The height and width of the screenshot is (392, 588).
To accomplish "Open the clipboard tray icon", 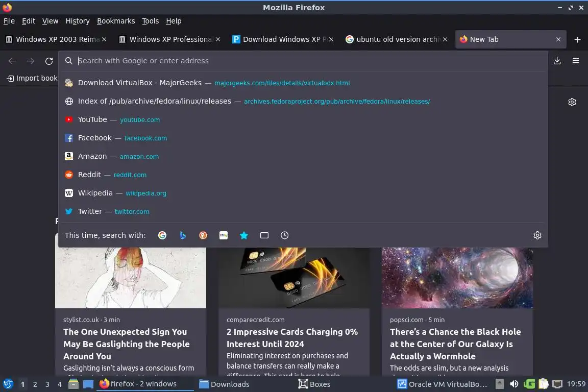I will pos(544,384).
